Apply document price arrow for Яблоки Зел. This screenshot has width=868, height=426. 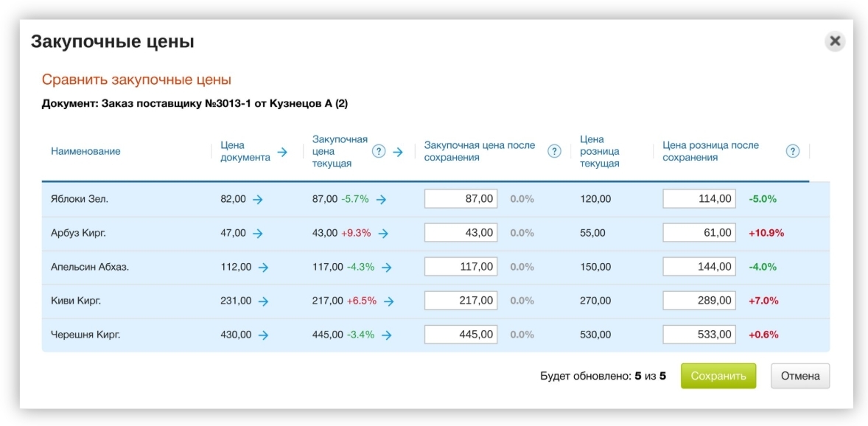[257, 200]
